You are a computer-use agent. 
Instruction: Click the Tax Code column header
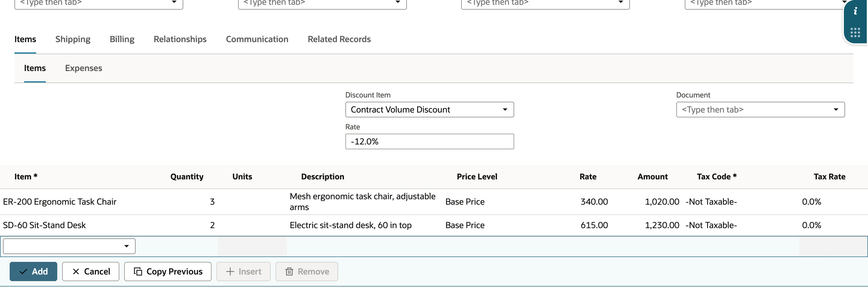click(x=717, y=177)
